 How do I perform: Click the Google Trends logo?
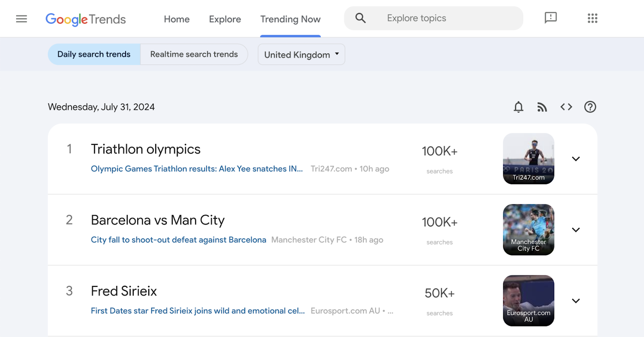85,19
